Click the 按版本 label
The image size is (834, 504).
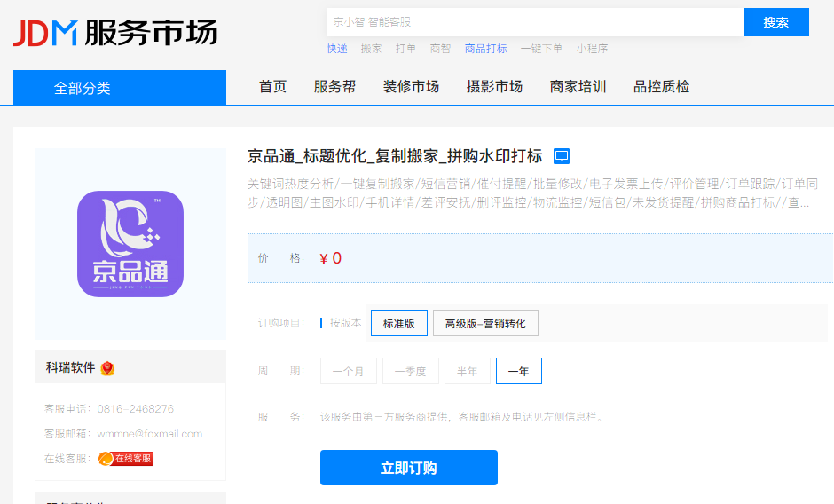[x=345, y=323]
